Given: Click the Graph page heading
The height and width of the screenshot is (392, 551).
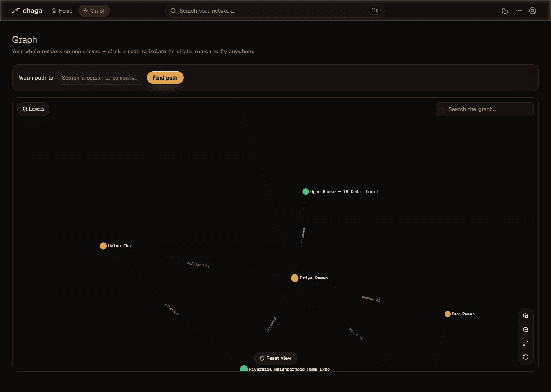Looking at the screenshot, I should coord(24,40).
